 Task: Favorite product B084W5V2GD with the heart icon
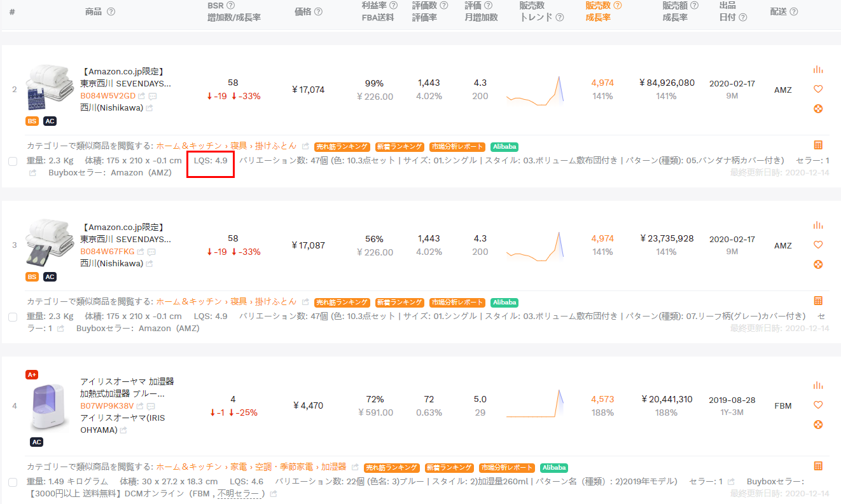tap(818, 89)
